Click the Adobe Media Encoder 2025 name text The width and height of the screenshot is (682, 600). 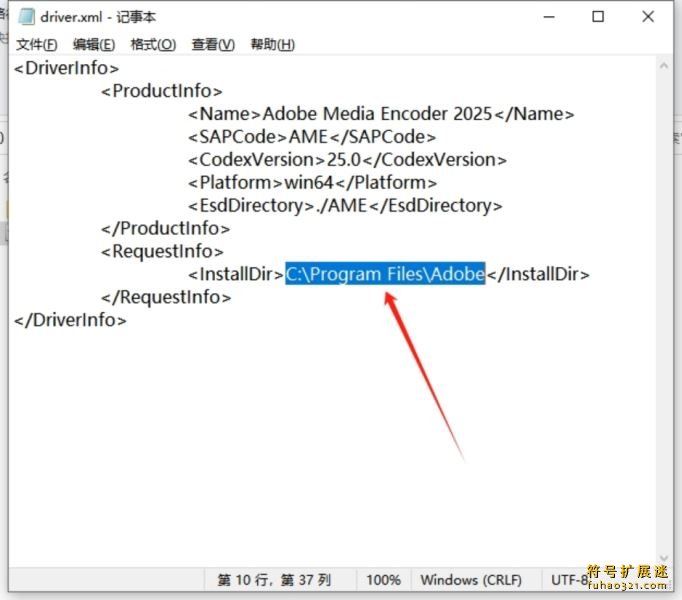coord(377,114)
